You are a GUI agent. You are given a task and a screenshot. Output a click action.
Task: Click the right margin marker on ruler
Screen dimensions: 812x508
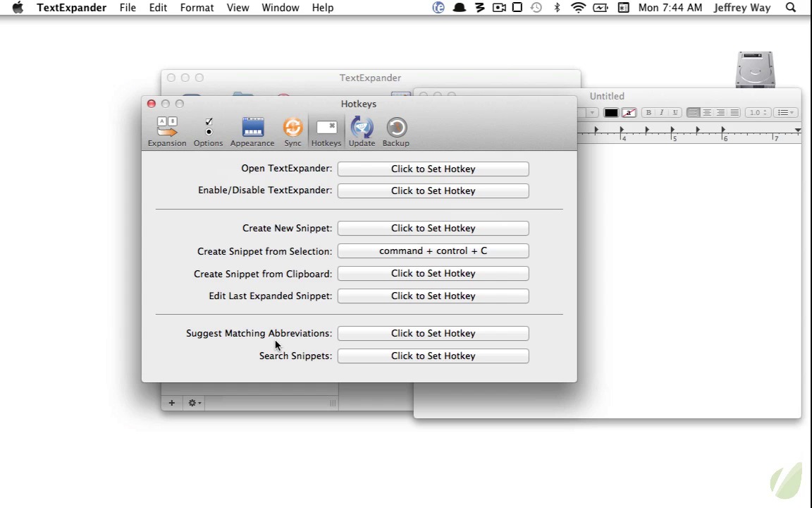click(797, 130)
